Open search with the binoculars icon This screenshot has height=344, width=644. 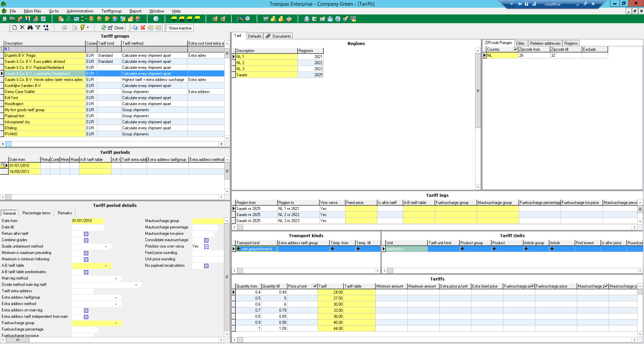(30, 28)
